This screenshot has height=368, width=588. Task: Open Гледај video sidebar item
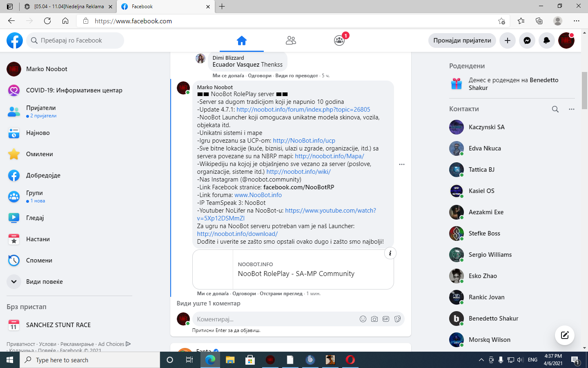point(69,218)
